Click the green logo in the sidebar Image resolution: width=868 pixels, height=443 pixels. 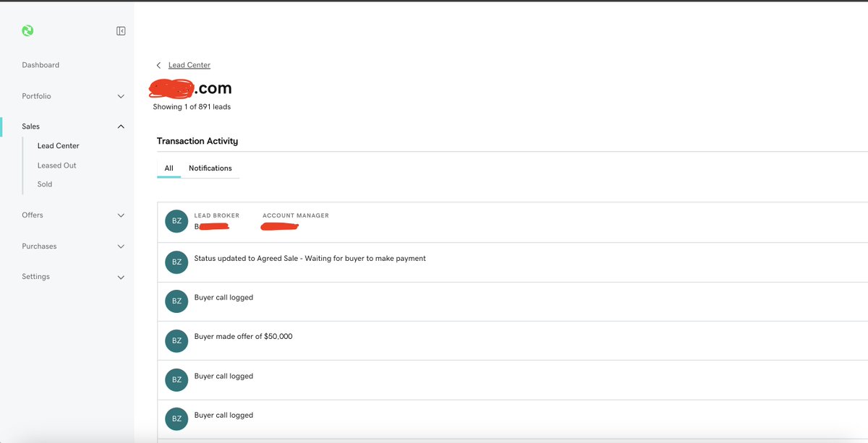tap(27, 30)
